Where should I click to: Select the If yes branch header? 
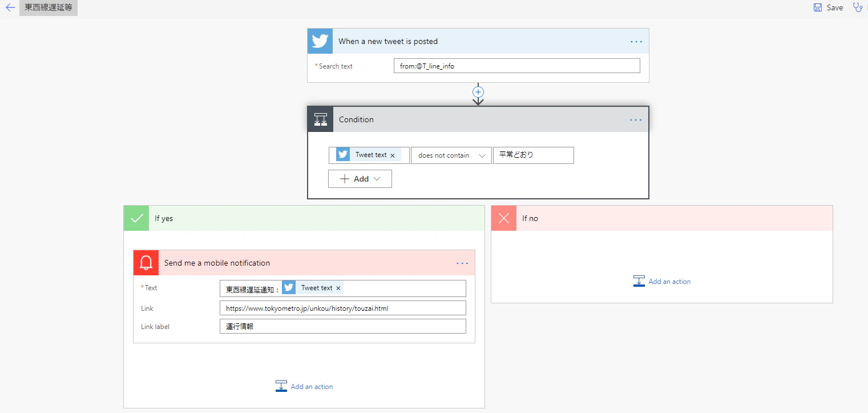pos(304,218)
